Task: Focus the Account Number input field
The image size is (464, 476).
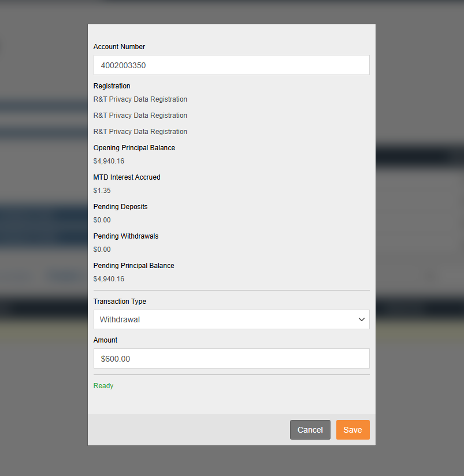Action: tap(231, 65)
